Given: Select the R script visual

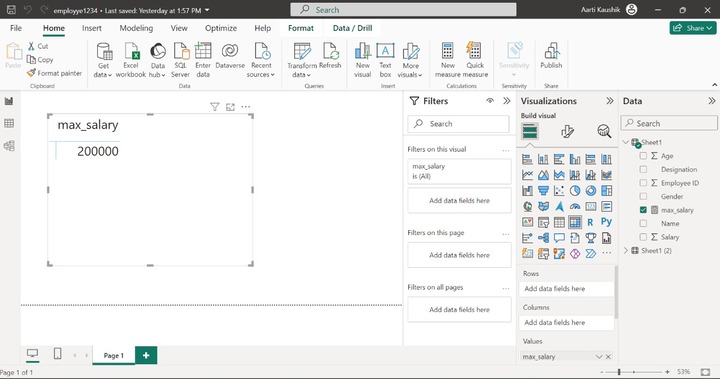Looking at the screenshot, I should (x=591, y=222).
